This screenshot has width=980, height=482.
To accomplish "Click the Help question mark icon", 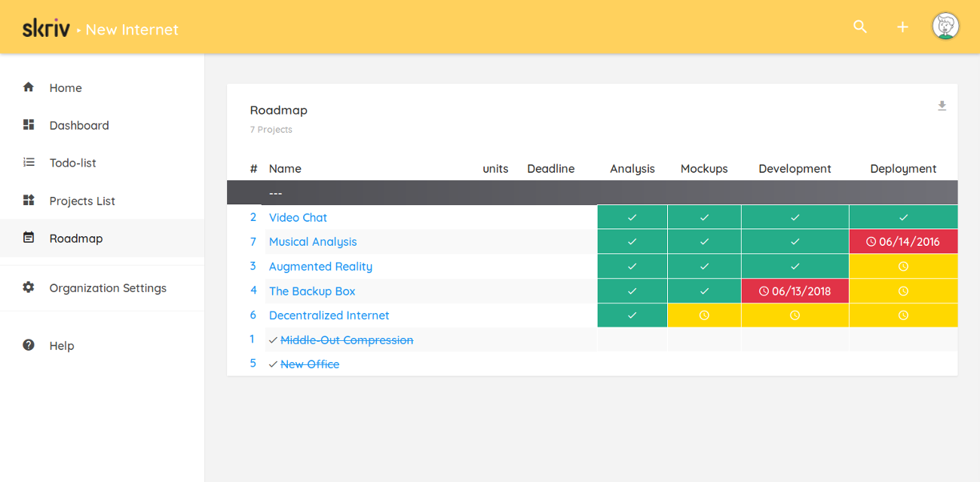I will click(x=29, y=345).
